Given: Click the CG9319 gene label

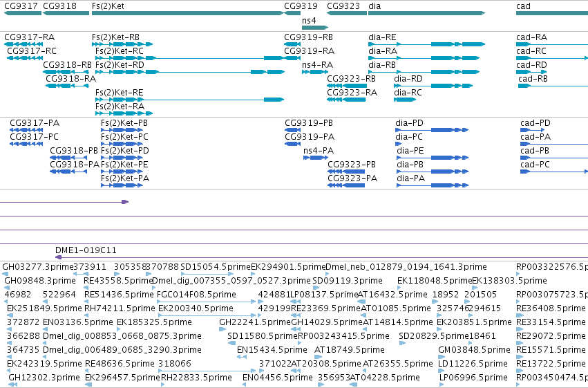Looking at the screenshot, I should pos(301,6).
